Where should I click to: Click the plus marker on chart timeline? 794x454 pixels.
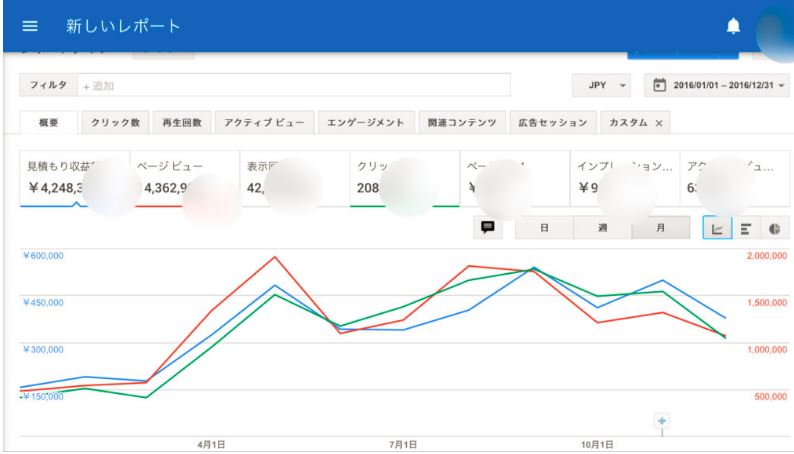pyautogui.click(x=661, y=421)
